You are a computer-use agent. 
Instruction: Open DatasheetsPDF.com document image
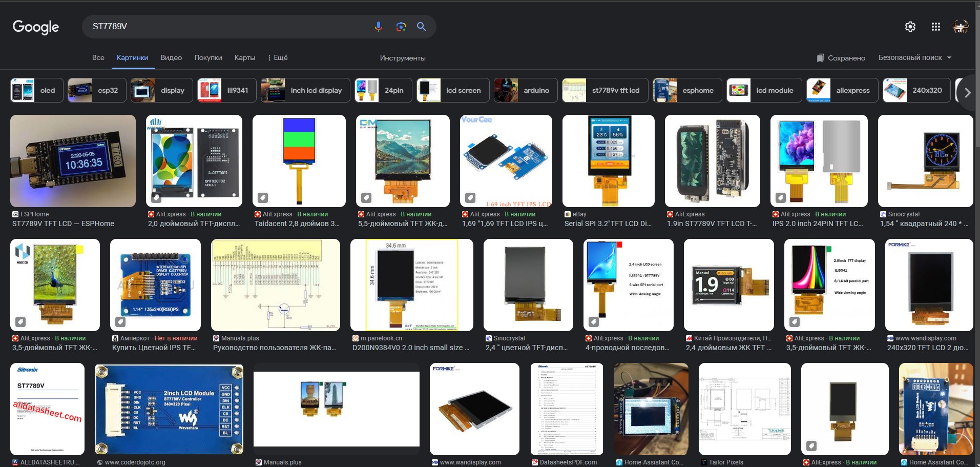pyautogui.click(x=567, y=409)
